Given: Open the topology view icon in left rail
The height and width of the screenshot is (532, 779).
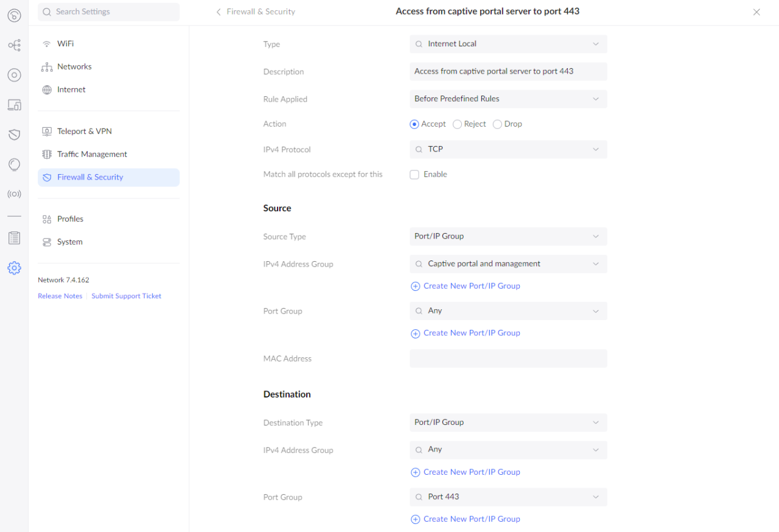Looking at the screenshot, I should pyautogui.click(x=14, y=45).
